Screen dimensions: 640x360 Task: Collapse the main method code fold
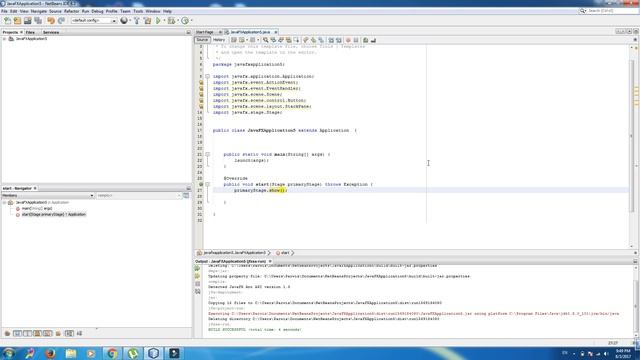pos(207,154)
